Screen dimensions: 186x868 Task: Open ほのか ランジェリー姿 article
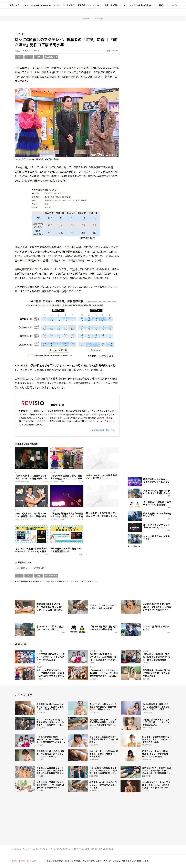point(93,607)
